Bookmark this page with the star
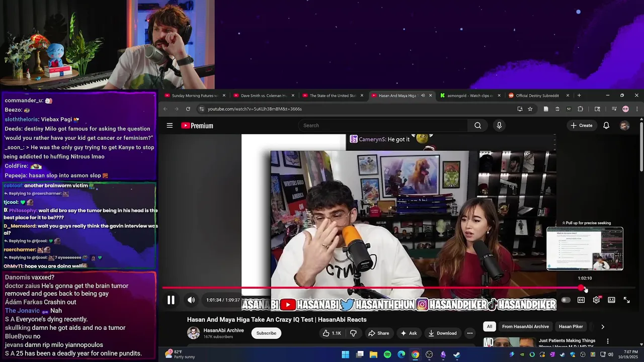Screen dimensions: 644x362 click(530, 109)
